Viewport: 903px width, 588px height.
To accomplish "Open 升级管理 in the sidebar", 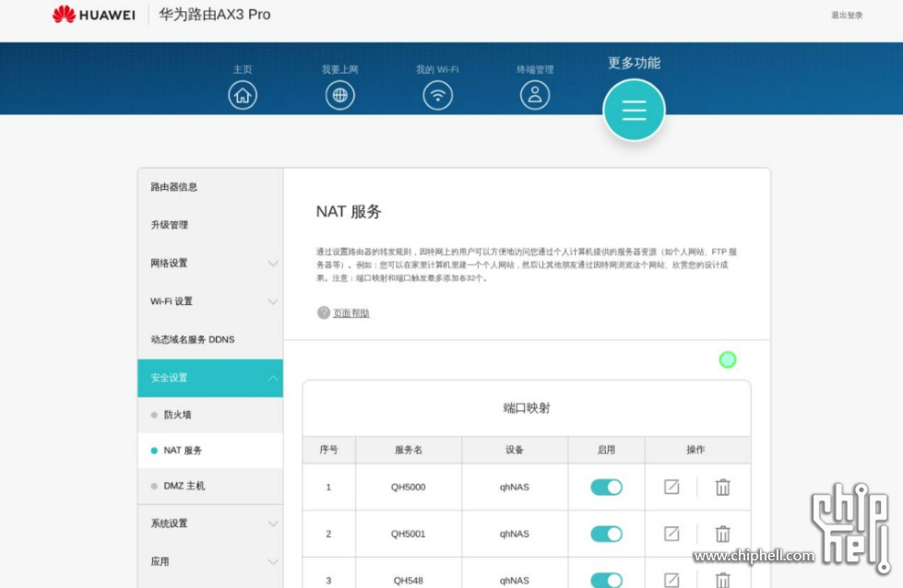I will 170,225.
